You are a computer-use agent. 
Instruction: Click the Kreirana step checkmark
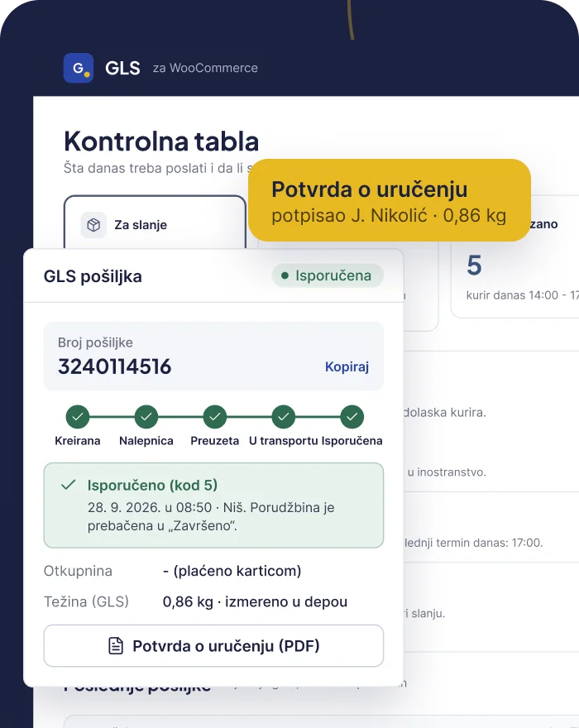[x=78, y=416]
